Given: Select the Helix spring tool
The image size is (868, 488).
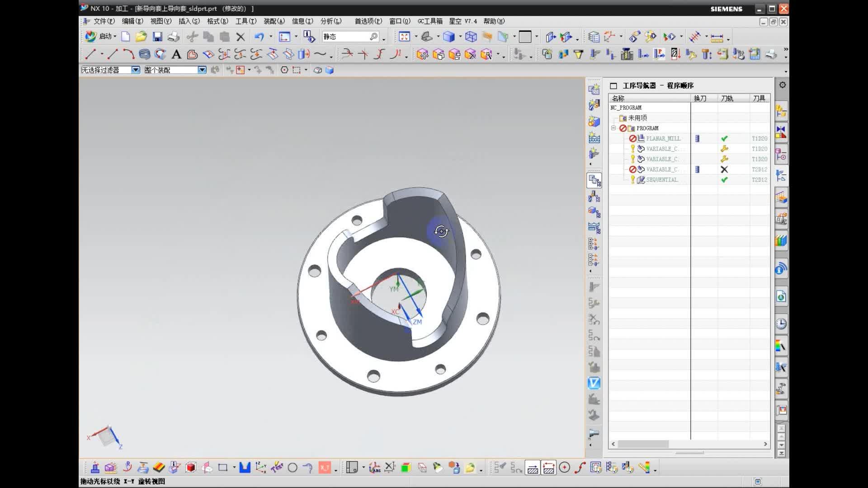Looking at the screenshot, I should coord(144,55).
